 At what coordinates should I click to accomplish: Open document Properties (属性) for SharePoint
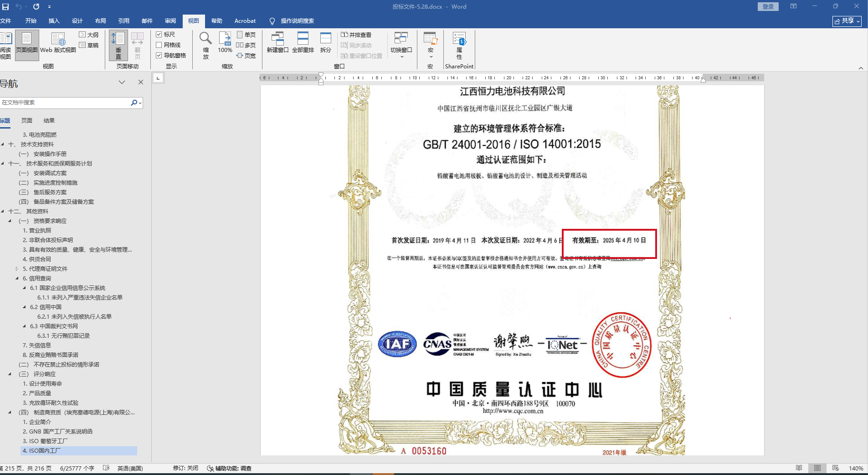459,46
